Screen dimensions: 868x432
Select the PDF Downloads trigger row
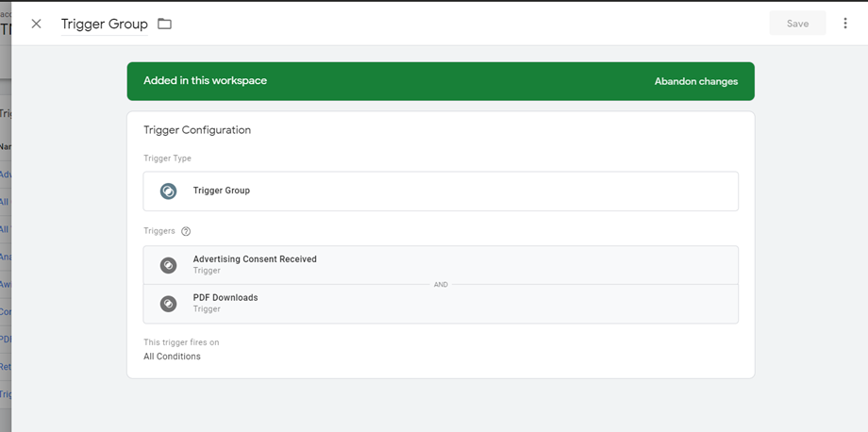click(x=441, y=304)
